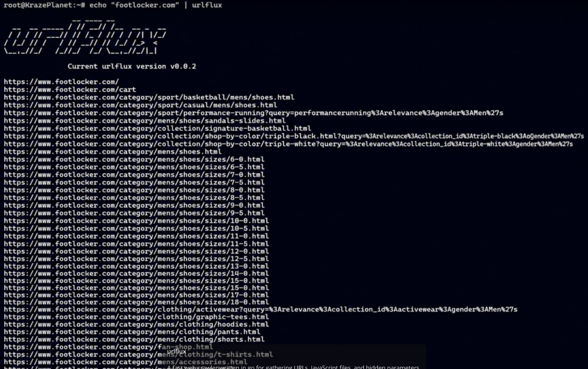
Task: Click the signature-basketball.html collection link
Action: (x=158, y=128)
